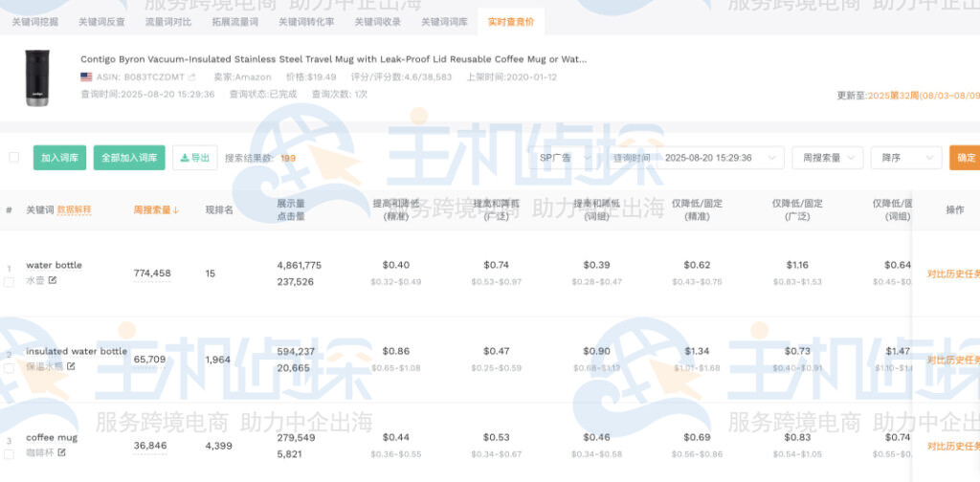Switch to 关键词词库 tab
Viewport: 980px width, 482px height.
pyautogui.click(x=444, y=22)
